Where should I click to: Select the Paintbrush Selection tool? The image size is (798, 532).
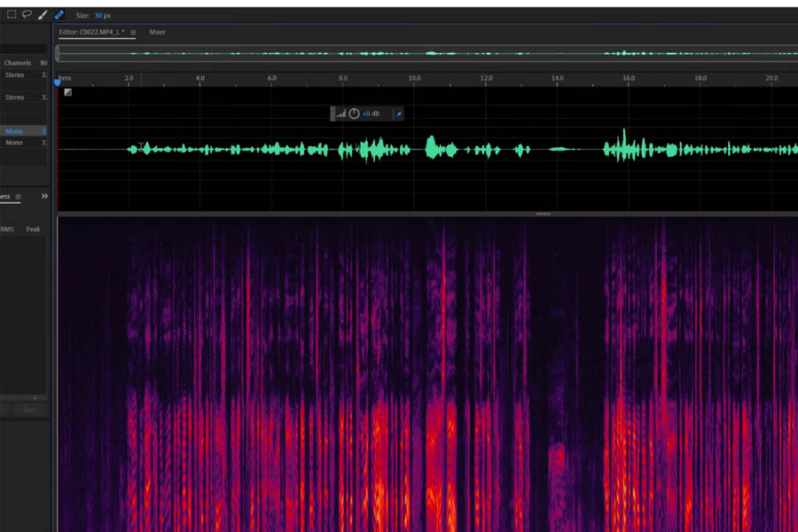[42, 14]
